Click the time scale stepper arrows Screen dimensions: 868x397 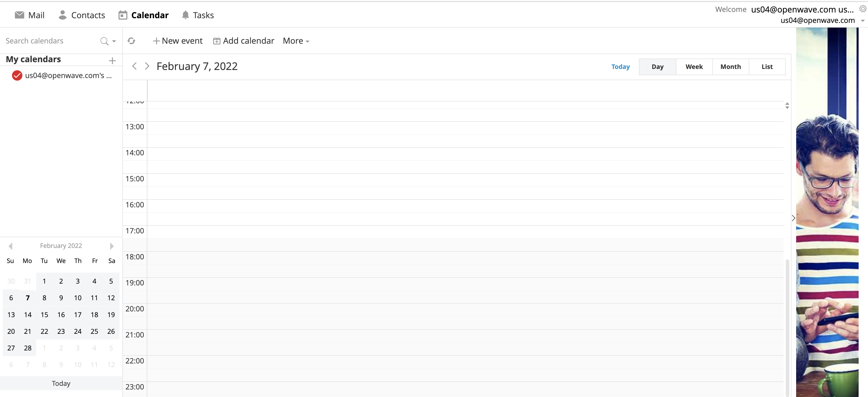click(788, 105)
